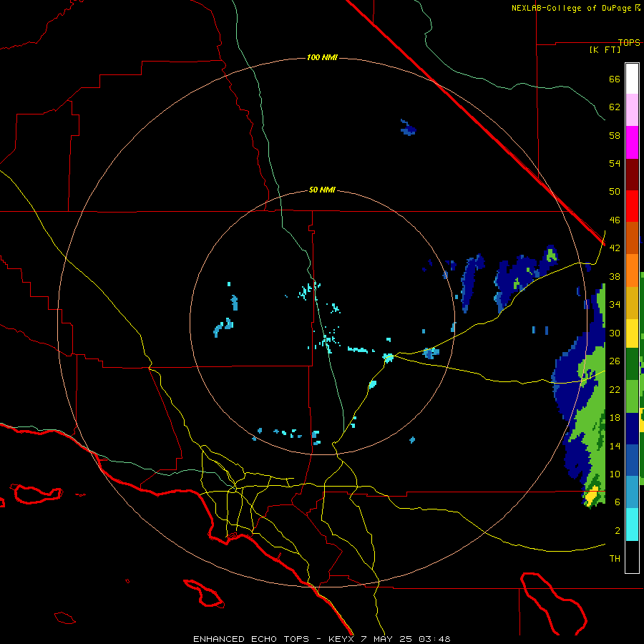Click the 100 NMI range ring label
Screen dimensions: 644x644
click(322, 57)
